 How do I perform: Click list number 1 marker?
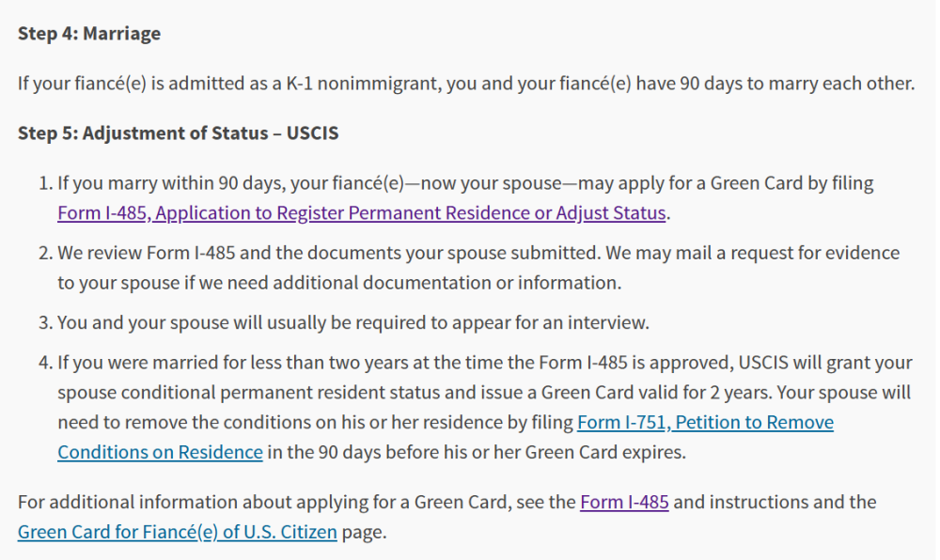tap(43, 184)
